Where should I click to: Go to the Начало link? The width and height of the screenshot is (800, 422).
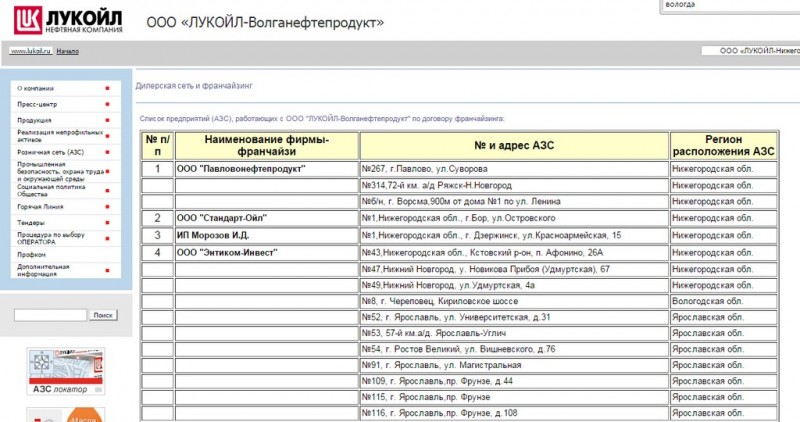pos(67,51)
